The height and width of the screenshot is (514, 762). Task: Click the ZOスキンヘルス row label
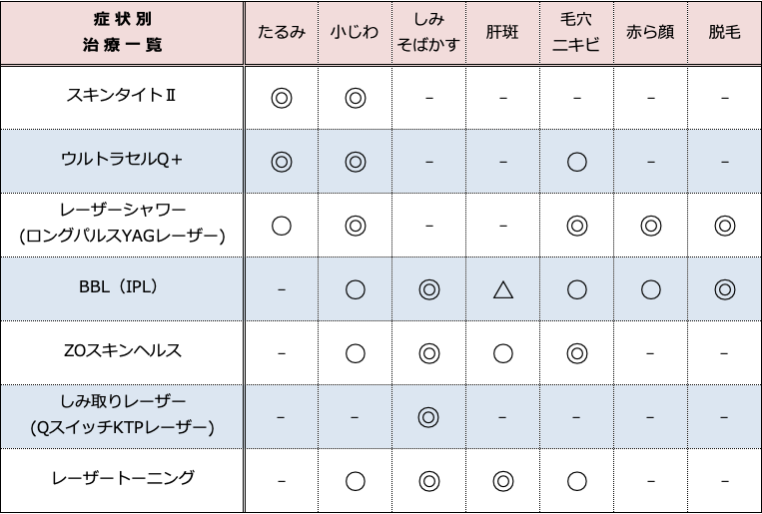pyautogui.click(x=122, y=353)
